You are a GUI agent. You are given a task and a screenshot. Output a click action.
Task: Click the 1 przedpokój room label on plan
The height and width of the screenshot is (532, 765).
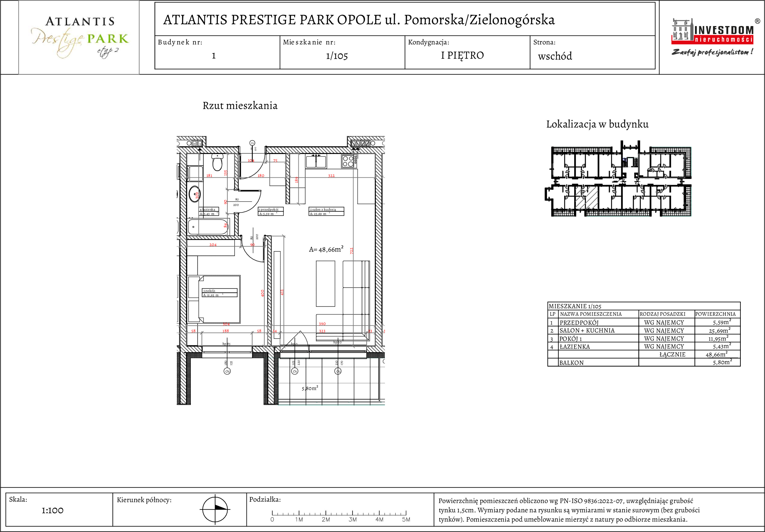point(270,211)
